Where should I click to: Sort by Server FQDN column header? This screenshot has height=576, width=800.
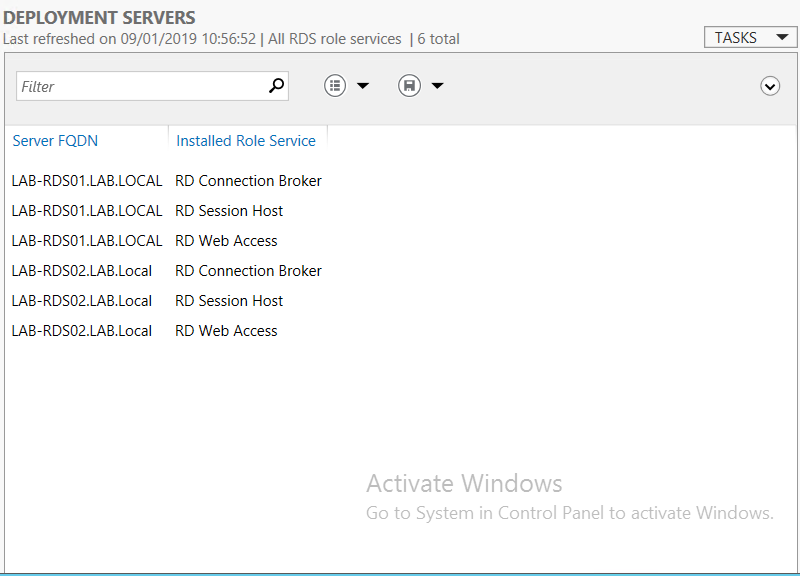point(55,141)
